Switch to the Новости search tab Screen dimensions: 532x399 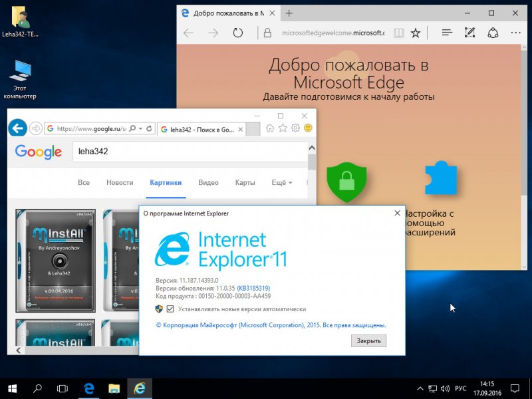pos(120,182)
